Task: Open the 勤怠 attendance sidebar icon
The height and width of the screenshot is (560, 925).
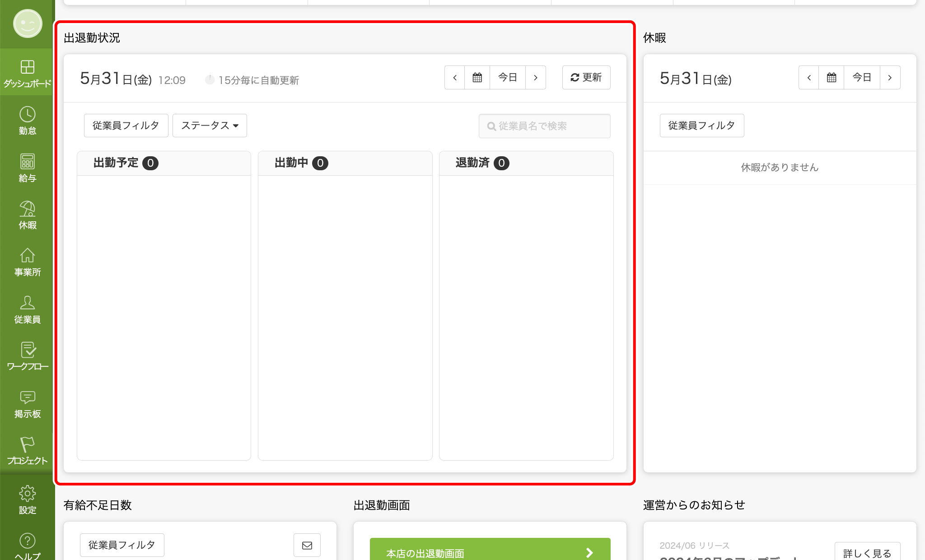Action: pos(27,120)
